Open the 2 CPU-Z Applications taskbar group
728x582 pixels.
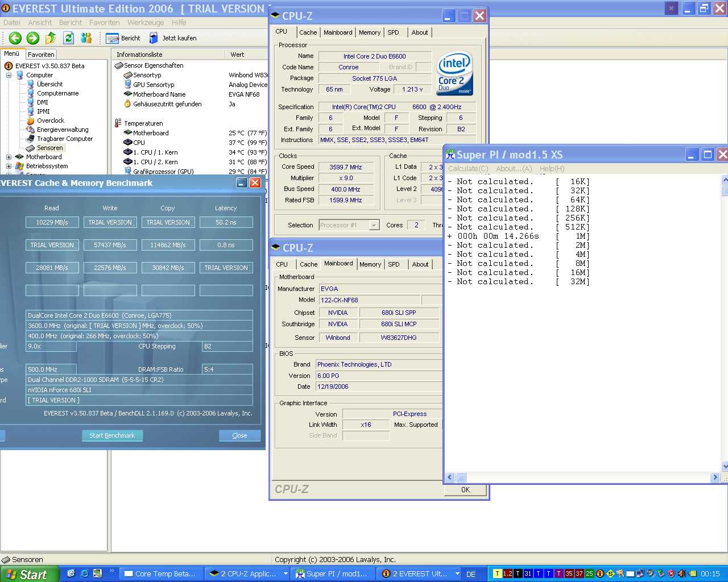[247, 574]
